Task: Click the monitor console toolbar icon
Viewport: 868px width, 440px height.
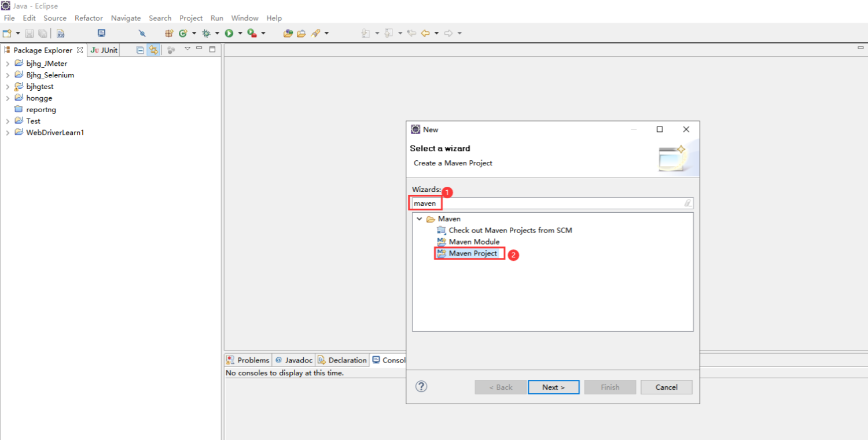Action: [102, 33]
